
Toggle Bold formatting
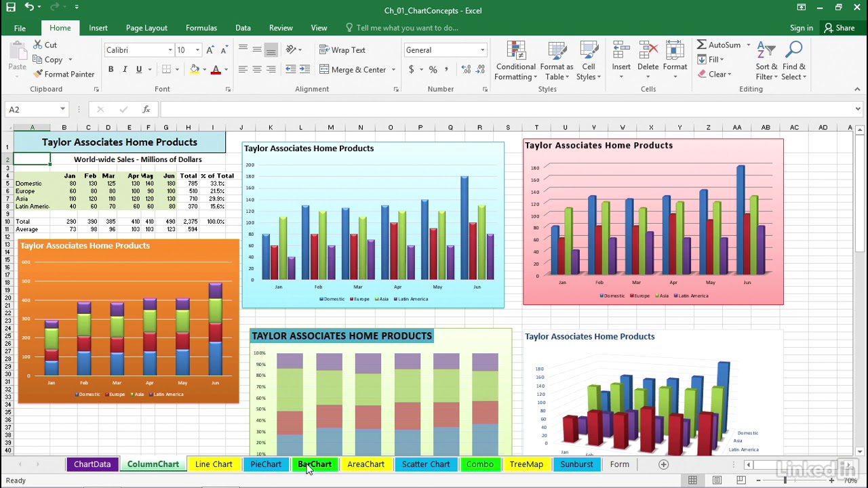tap(111, 69)
